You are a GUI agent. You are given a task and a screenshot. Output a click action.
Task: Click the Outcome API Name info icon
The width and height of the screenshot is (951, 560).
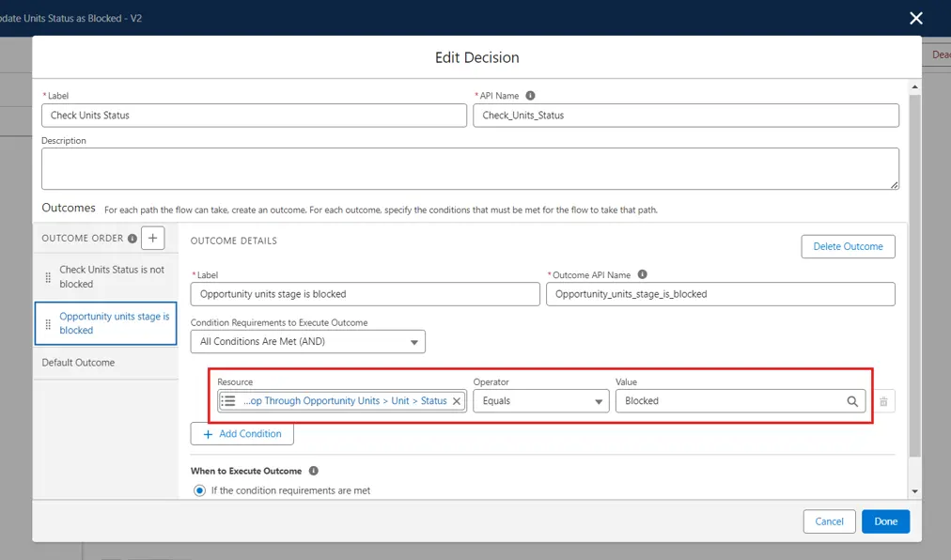coord(643,275)
